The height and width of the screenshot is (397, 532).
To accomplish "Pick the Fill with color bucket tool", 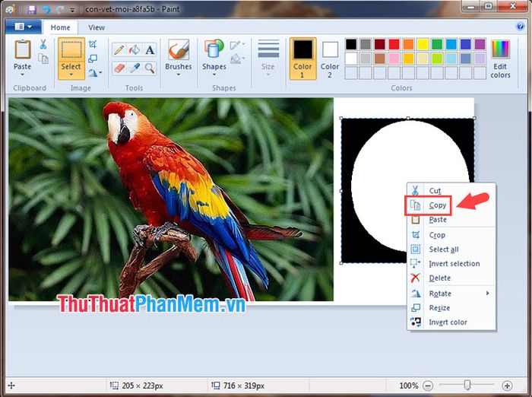I will [x=135, y=50].
